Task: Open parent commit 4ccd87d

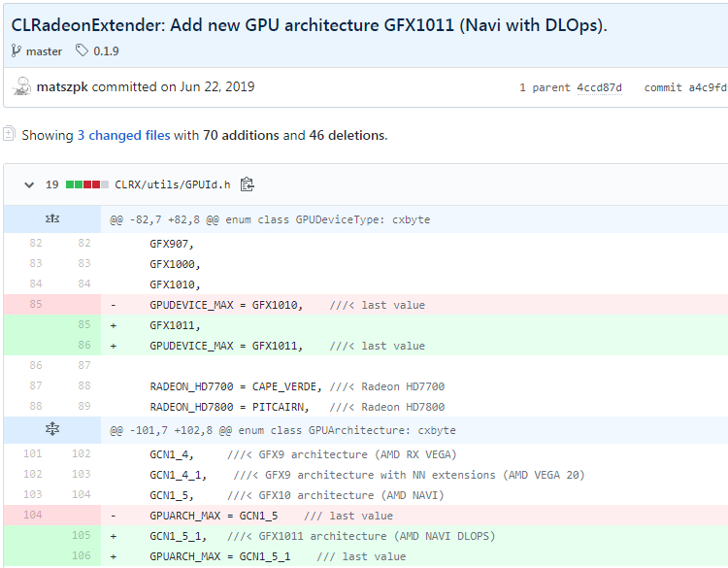Action: pyautogui.click(x=600, y=87)
